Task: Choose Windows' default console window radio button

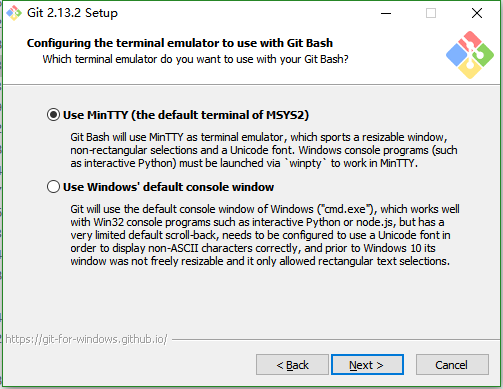Action: (53, 187)
